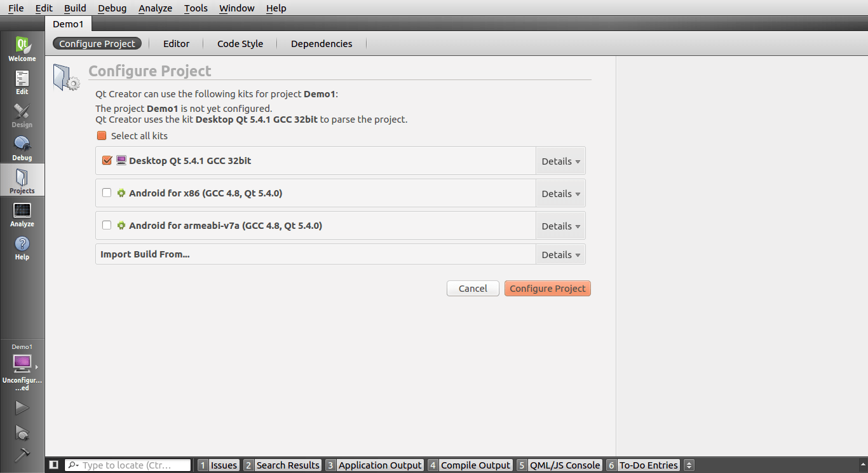Open the Debug menu
Screen dimensions: 868x473
(112, 8)
